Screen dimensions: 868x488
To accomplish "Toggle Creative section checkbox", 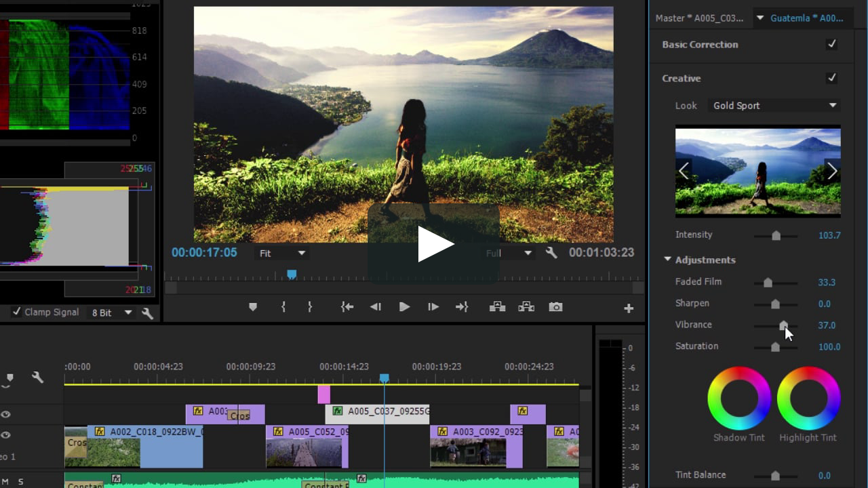I will (x=831, y=78).
